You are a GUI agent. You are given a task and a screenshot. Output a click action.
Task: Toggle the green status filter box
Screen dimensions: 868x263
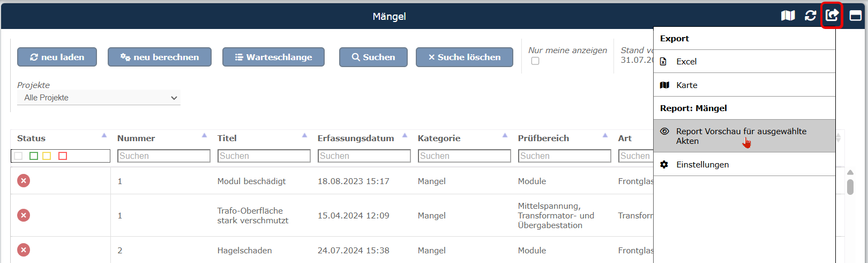pyautogui.click(x=34, y=156)
